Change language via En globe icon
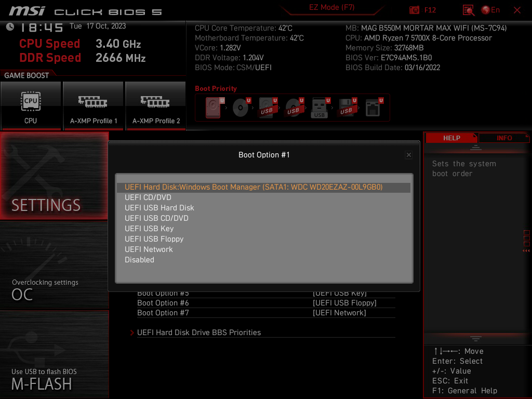Image resolution: width=532 pixels, height=399 pixels. click(x=490, y=10)
